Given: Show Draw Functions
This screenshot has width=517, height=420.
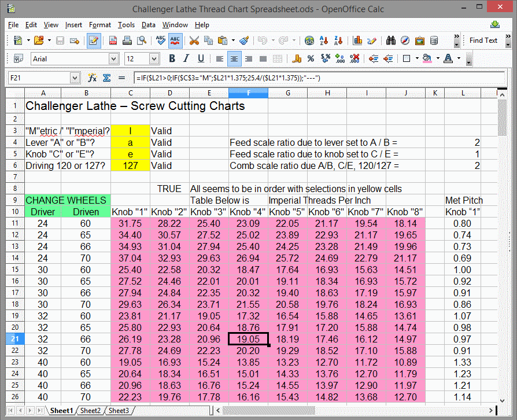Looking at the screenshot, I should [372, 40].
